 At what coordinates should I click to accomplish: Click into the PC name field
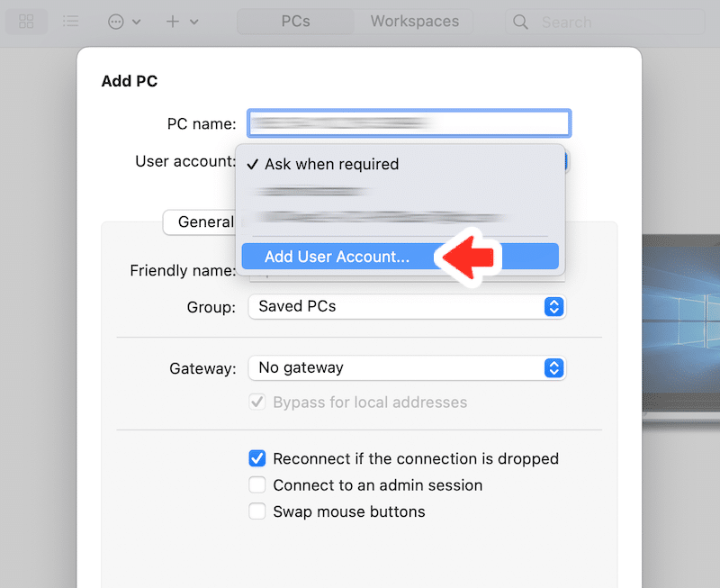[x=409, y=123]
